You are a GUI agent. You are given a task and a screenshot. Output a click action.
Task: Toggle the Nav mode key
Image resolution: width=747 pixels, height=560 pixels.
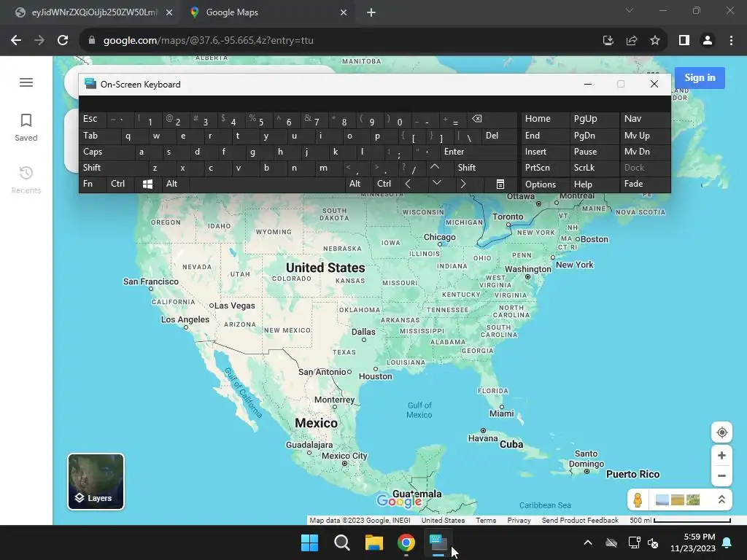point(645,119)
